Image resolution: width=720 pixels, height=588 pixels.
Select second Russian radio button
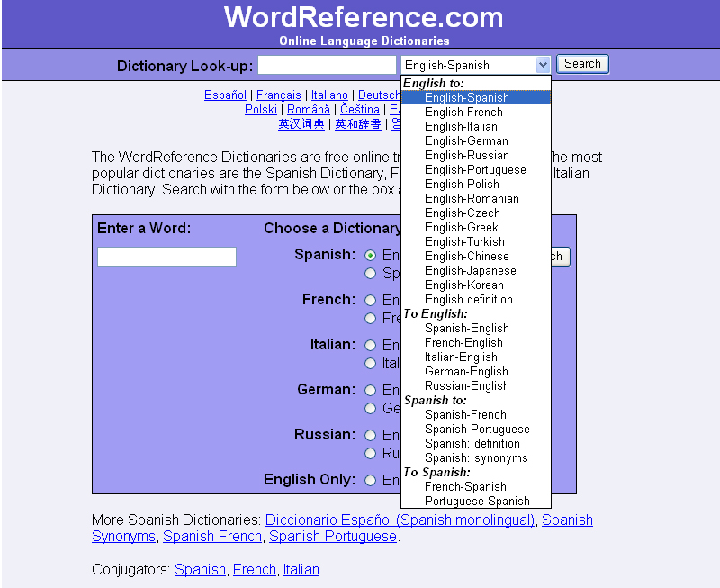(370, 454)
